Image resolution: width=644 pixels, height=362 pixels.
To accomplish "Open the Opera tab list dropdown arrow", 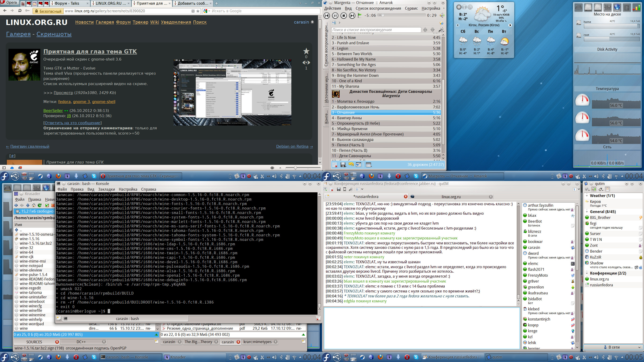I will [300, 3].
